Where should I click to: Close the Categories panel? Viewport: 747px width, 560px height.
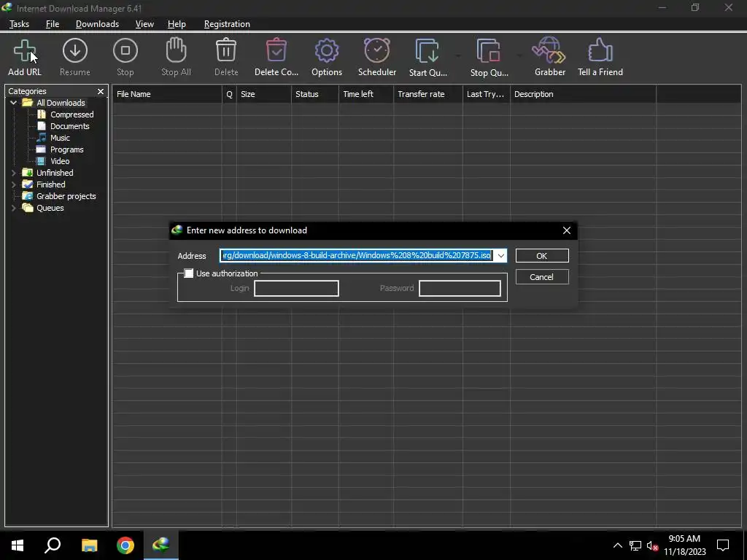tap(101, 91)
